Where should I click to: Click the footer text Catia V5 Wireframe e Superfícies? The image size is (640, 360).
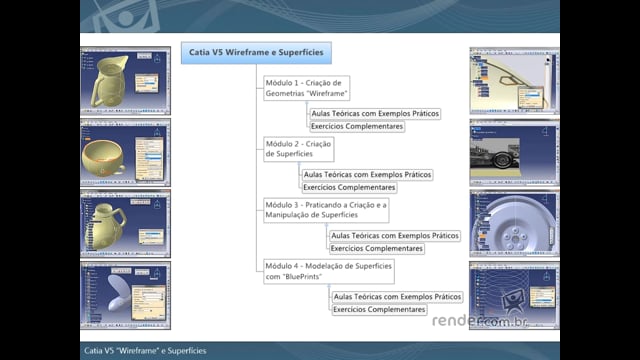click(145, 351)
